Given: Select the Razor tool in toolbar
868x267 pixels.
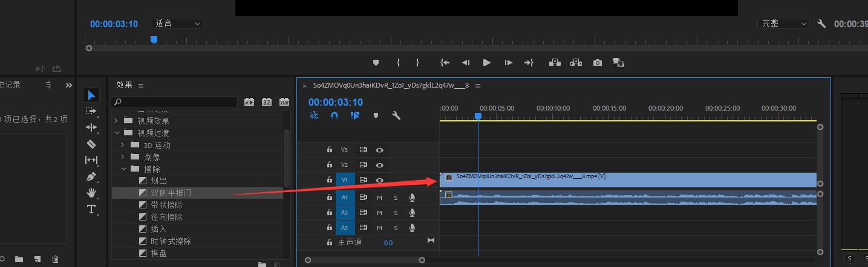Looking at the screenshot, I should [x=91, y=144].
